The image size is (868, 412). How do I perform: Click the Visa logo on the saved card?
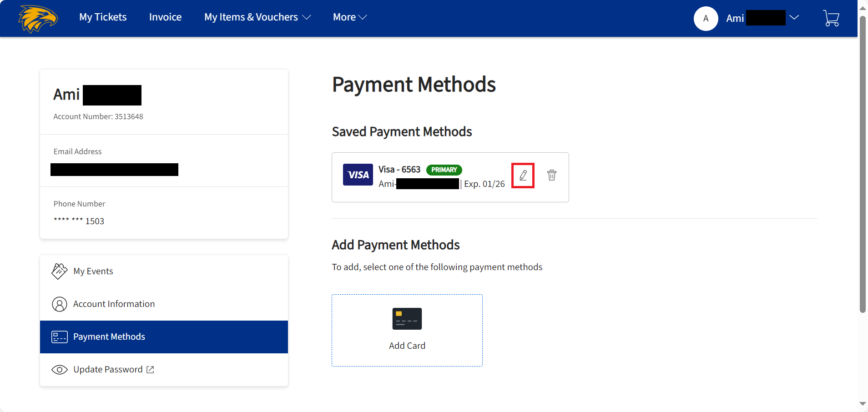[358, 175]
